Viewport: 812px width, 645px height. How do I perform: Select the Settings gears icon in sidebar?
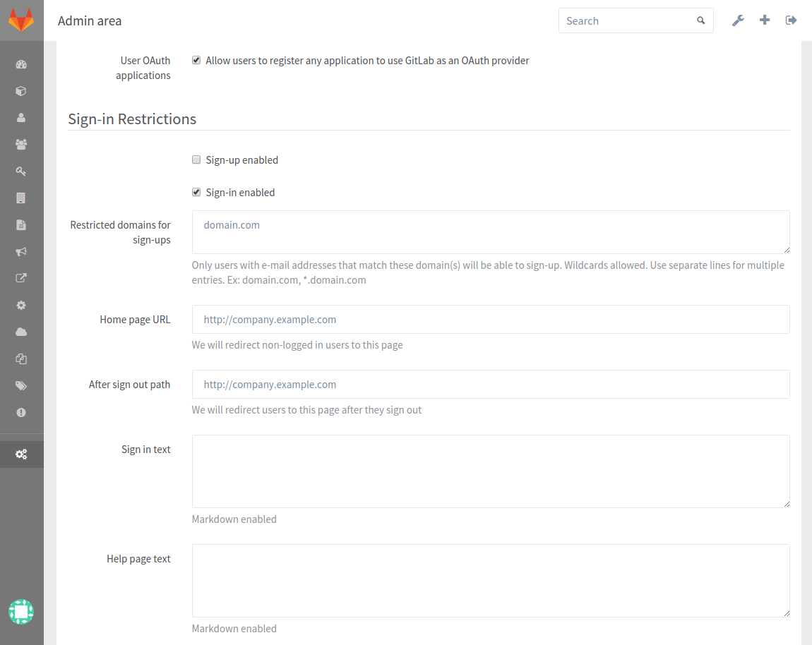click(x=21, y=454)
